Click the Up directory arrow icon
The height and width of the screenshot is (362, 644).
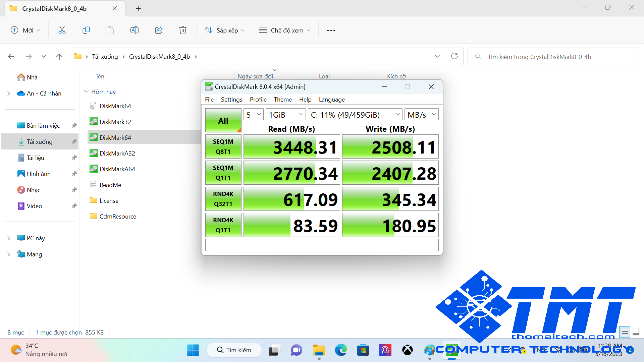pos(59,57)
